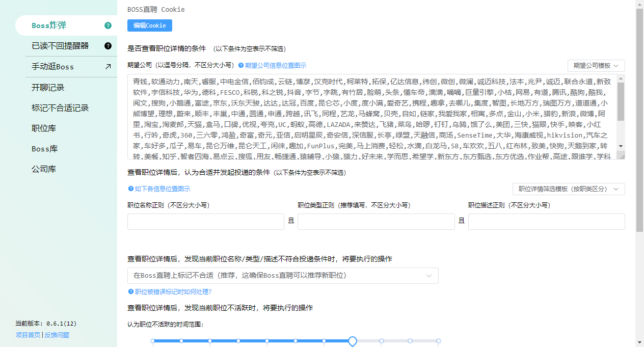
Task: Click help icon beside Boss炸弹
Action: click(x=108, y=25)
